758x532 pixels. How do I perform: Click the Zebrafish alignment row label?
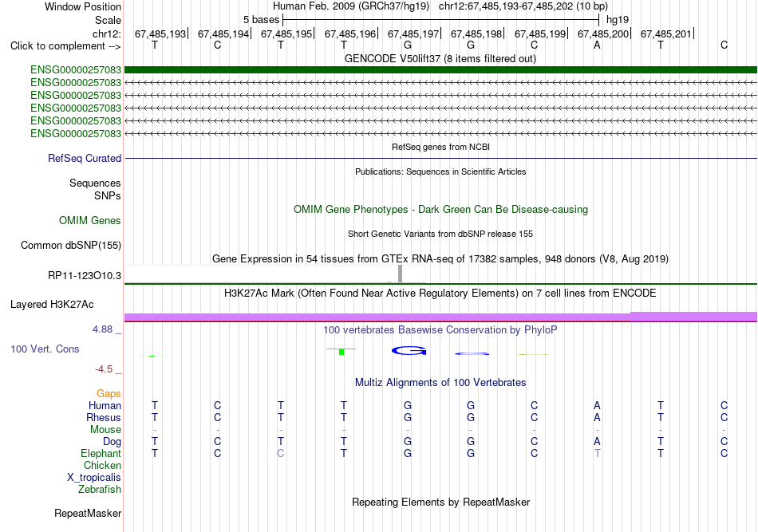(100, 490)
